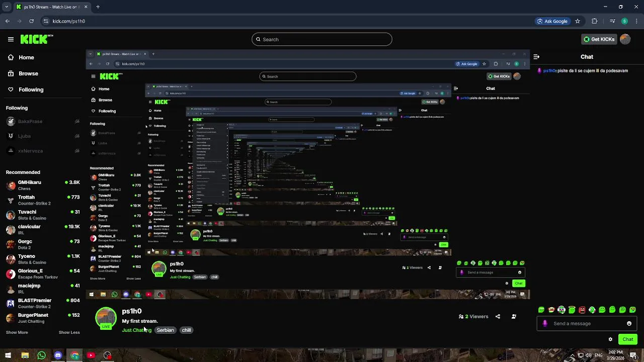Image resolution: width=644 pixels, height=362 pixels.
Task: Expand recommended list with Show More
Action: point(17,332)
